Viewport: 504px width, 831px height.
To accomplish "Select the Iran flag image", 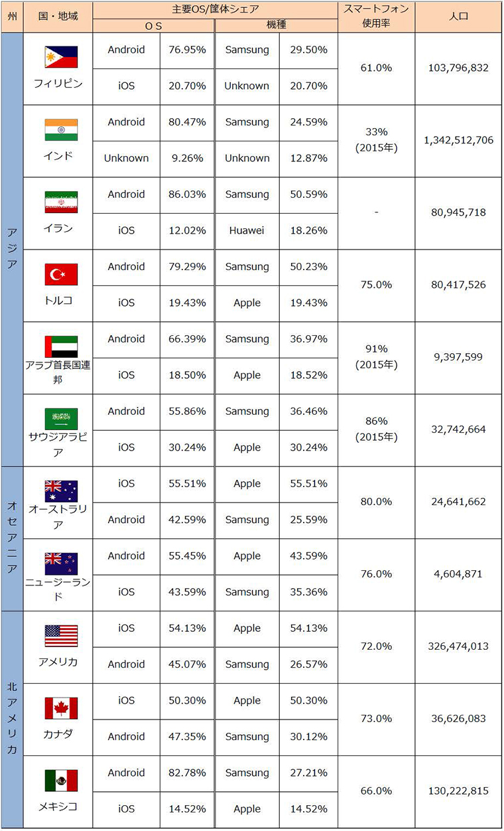I will point(61,202).
